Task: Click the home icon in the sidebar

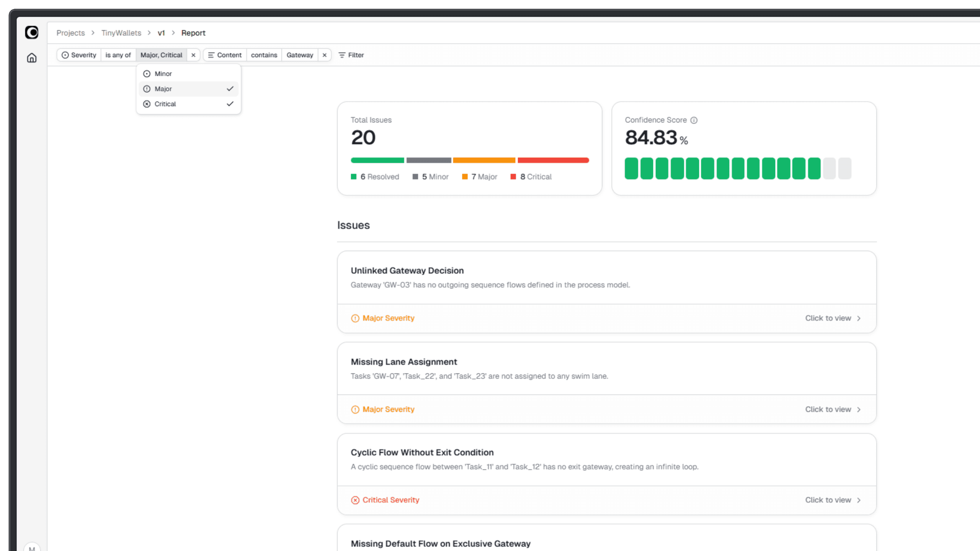Action: [x=32, y=58]
